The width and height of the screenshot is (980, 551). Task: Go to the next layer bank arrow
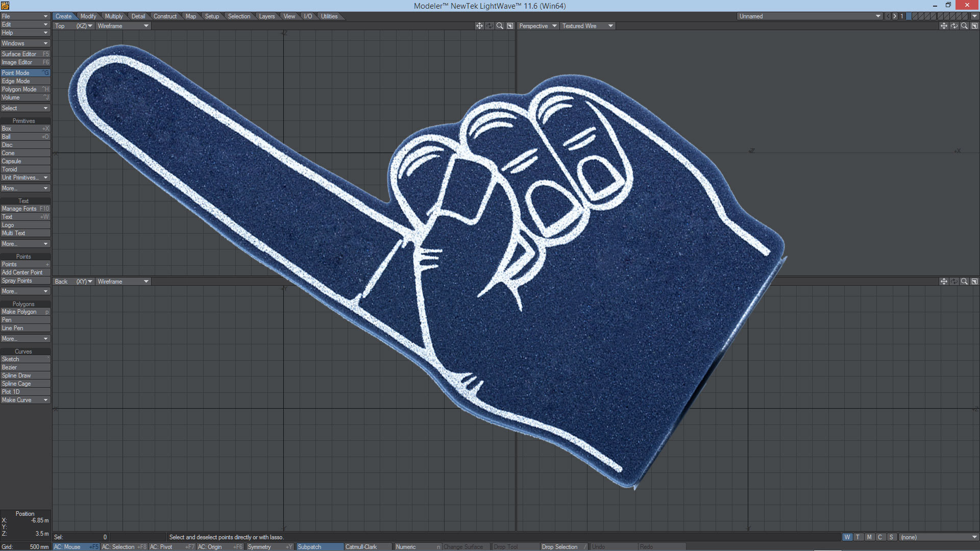(894, 16)
